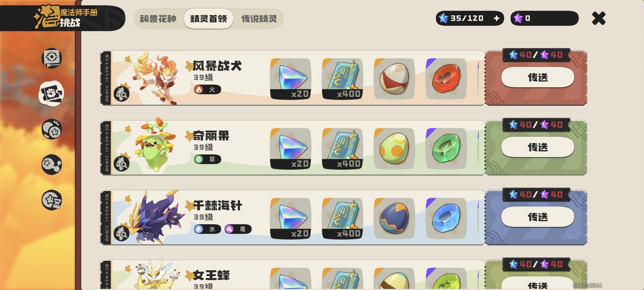This screenshot has width=644, height=290.
Task: Switch to the 传说精灵 tab
Action: [x=259, y=19]
